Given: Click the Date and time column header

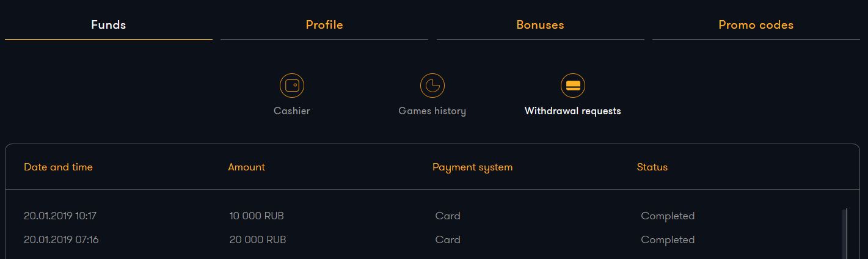Looking at the screenshot, I should tap(59, 167).
